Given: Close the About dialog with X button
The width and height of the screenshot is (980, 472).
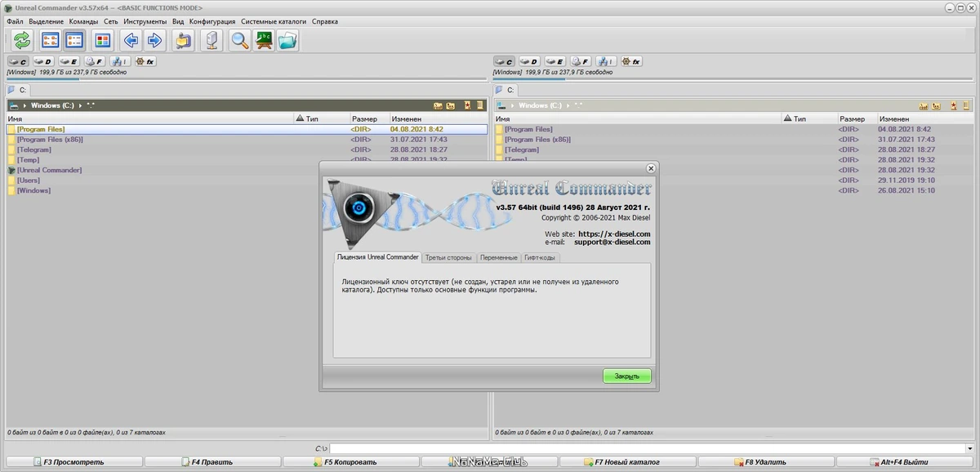Looking at the screenshot, I should (x=651, y=168).
